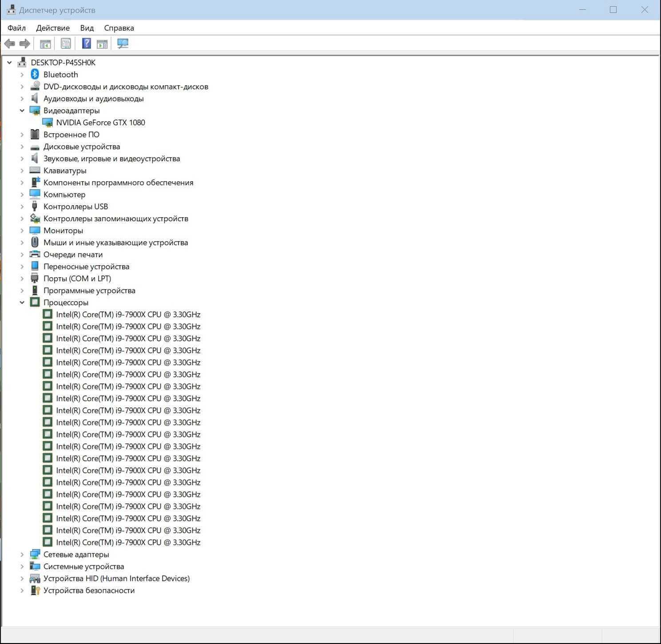Click the Встроенное ПО firmware icon
Screen dimensions: 661x644
pyautogui.click(x=35, y=134)
